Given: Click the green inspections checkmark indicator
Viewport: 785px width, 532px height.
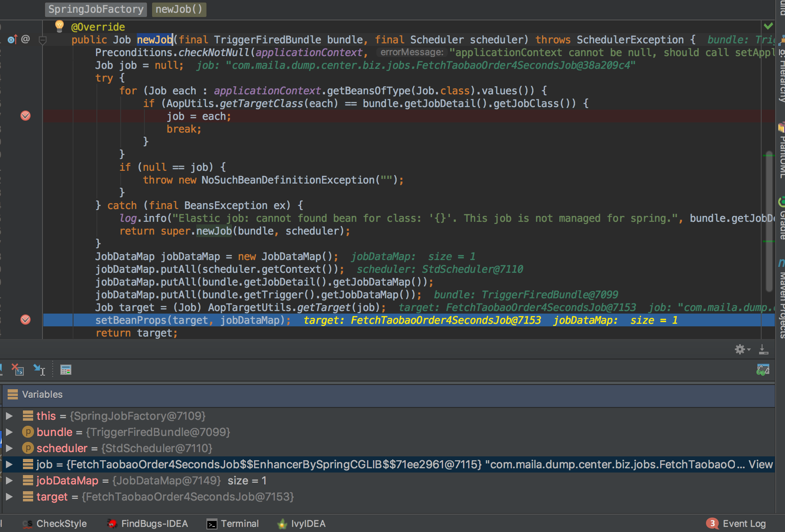Looking at the screenshot, I should click(x=768, y=25).
